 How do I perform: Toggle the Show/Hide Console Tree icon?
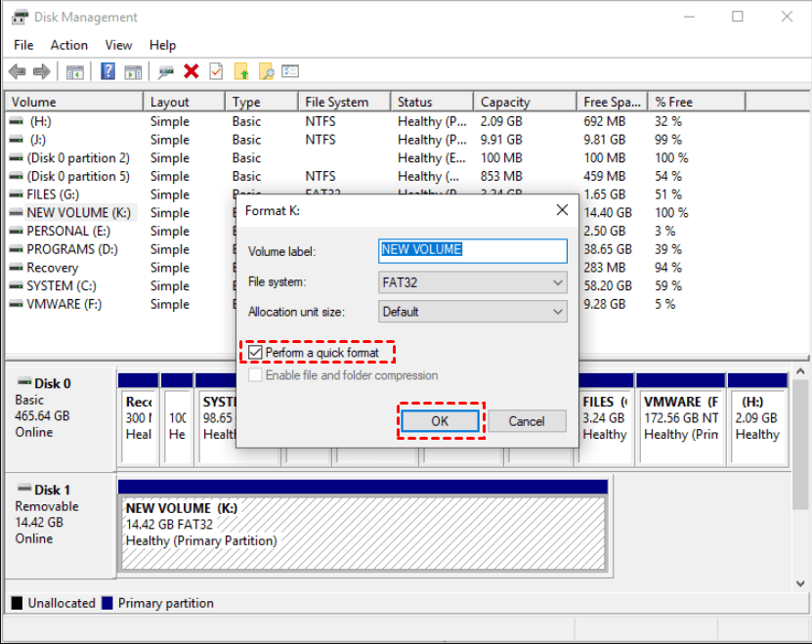click(x=75, y=72)
